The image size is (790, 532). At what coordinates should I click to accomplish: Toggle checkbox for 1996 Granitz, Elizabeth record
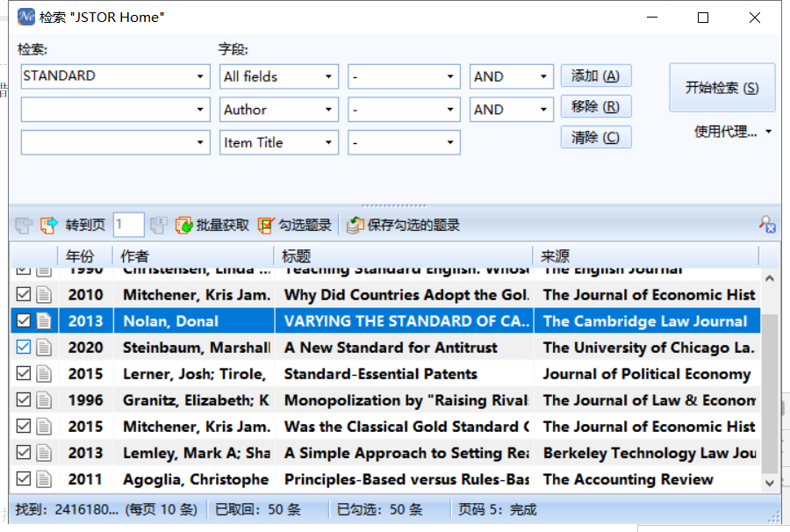point(24,400)
